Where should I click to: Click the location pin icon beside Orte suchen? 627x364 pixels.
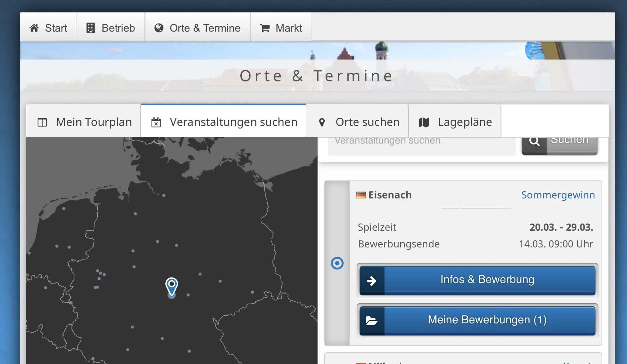pos(322,122)
